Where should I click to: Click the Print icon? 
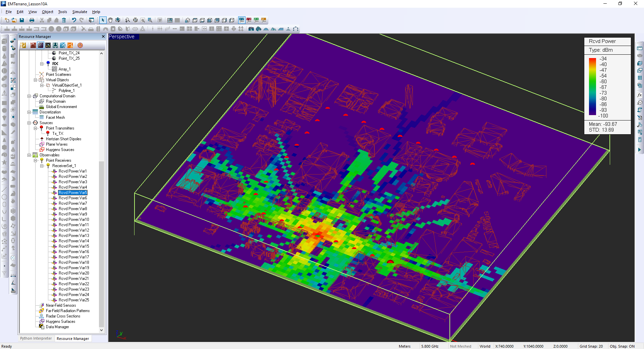(32, 20)
